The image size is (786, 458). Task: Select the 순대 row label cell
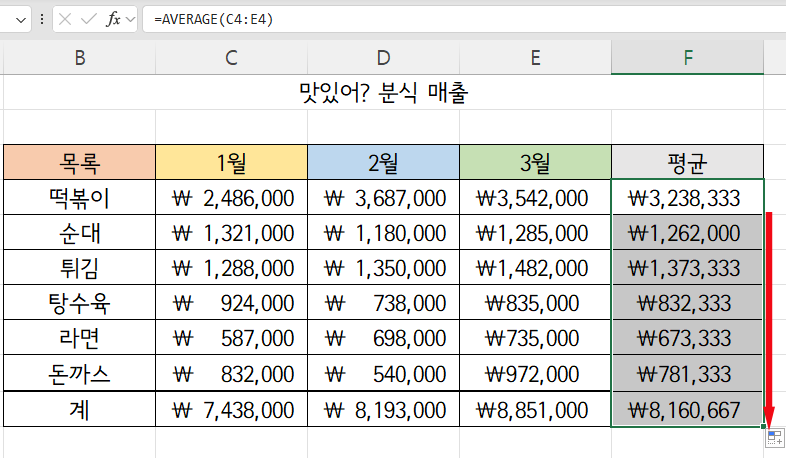(80, 233)
